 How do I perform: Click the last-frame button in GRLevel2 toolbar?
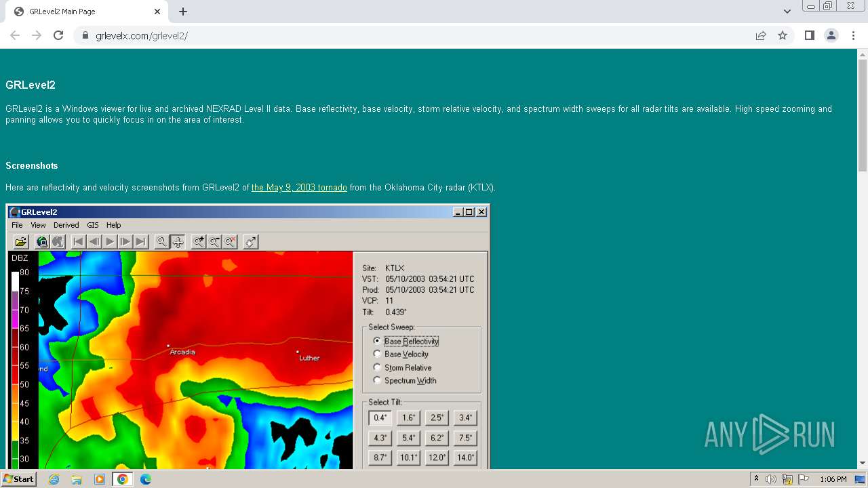point(140,242)
